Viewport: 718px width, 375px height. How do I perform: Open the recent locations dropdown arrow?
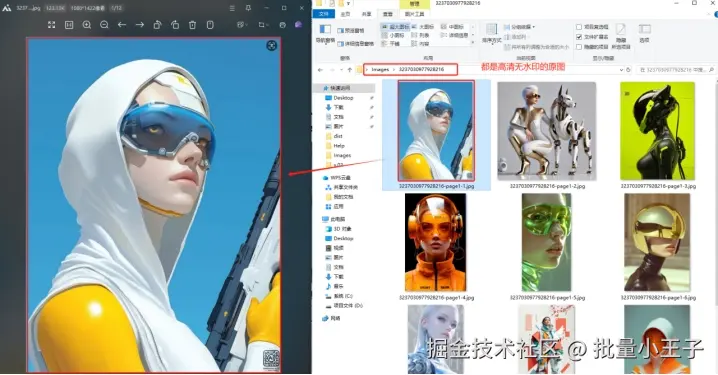pos(341,70)
